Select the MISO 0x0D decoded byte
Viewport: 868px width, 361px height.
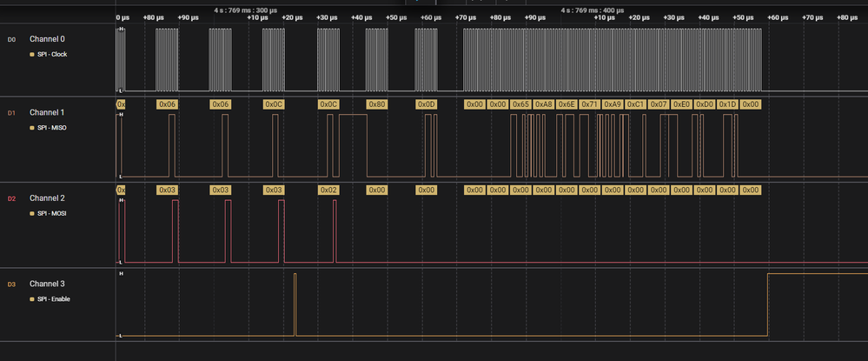tap(427, 104)
